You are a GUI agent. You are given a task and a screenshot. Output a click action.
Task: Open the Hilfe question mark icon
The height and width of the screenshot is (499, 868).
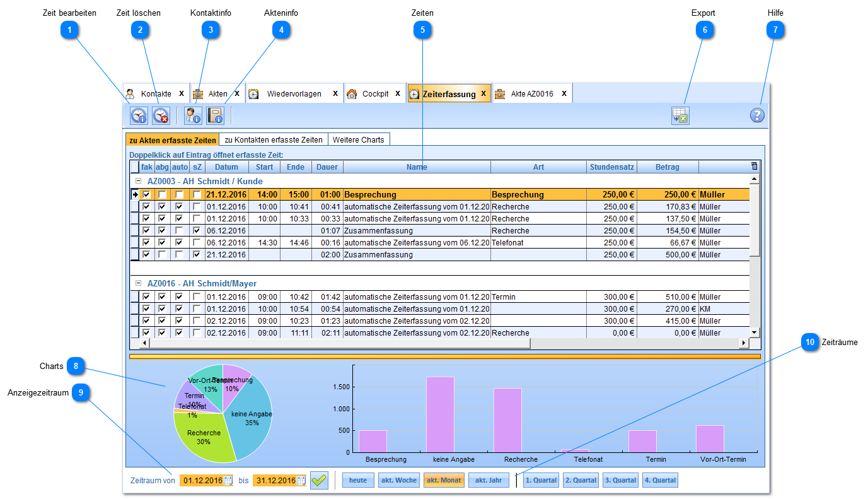coord(757,115)
